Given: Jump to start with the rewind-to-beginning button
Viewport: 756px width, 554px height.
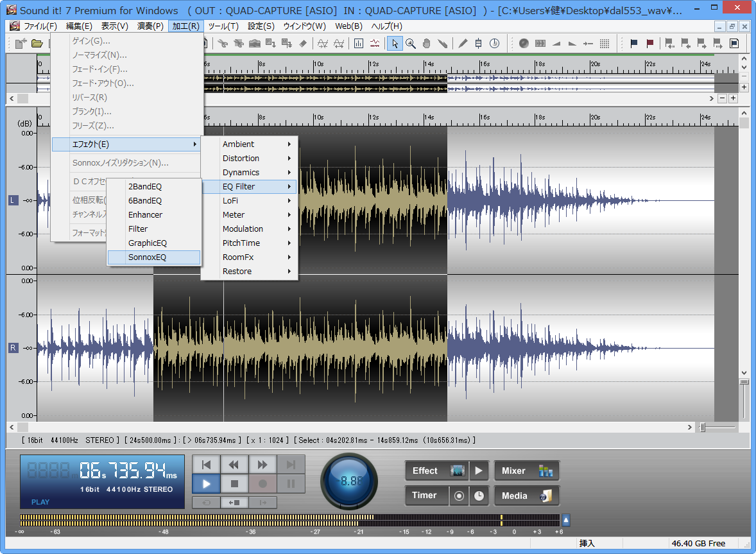Looking at the screenshot, I should [207, 464].
